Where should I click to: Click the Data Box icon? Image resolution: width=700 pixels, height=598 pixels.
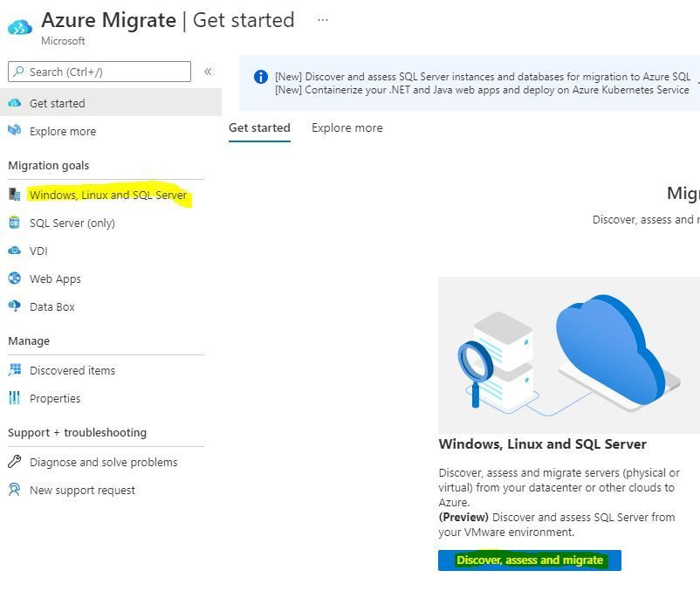14,306
